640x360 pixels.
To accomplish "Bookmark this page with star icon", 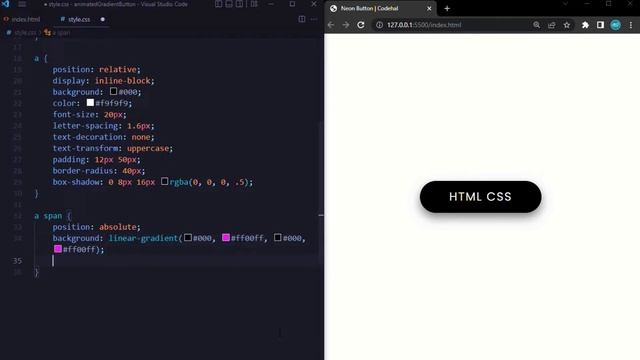I will click(x=567, y=25).
